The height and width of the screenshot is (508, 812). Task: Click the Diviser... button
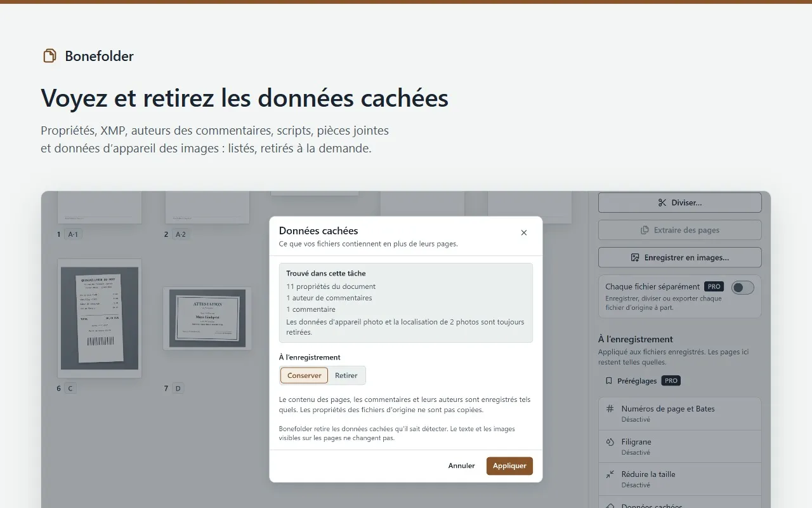tap(679, 203)
